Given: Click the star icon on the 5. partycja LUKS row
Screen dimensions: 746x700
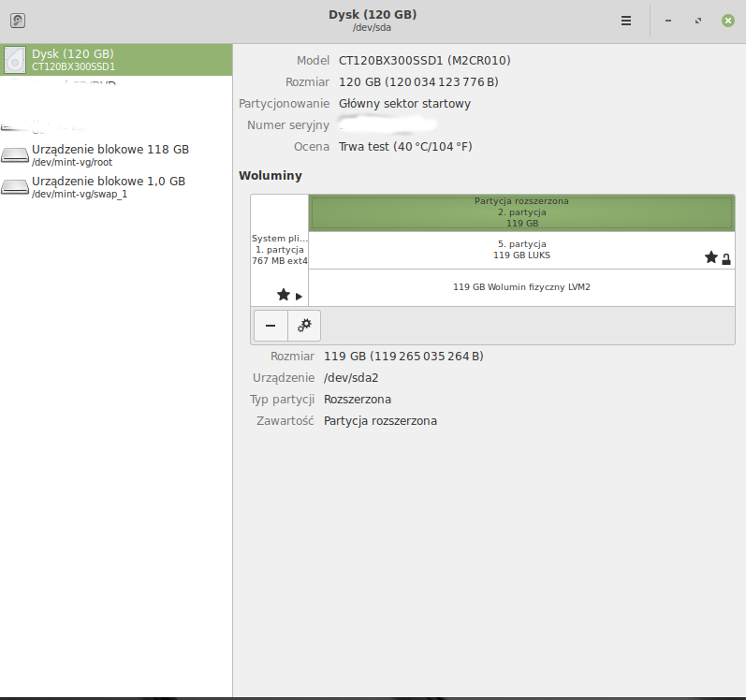Looking at the screenshot, I should click(x=710, y=257).
